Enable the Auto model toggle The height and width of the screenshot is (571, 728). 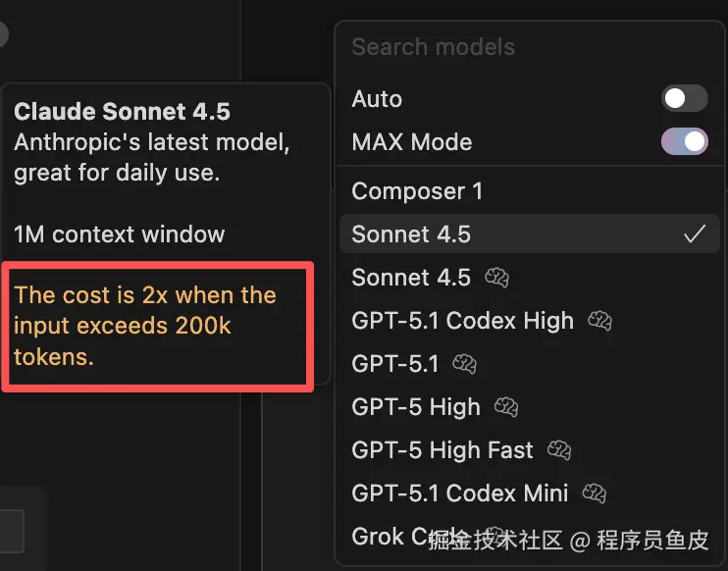(684, 99)
